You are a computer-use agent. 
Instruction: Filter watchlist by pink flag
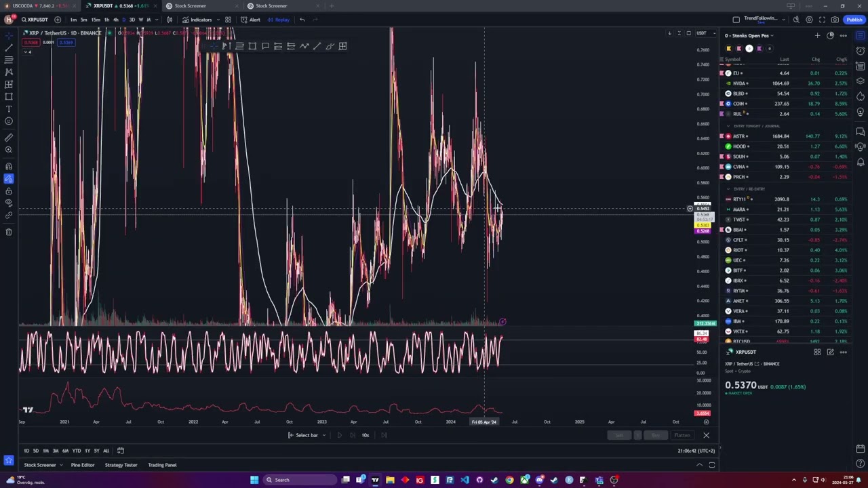739,49
